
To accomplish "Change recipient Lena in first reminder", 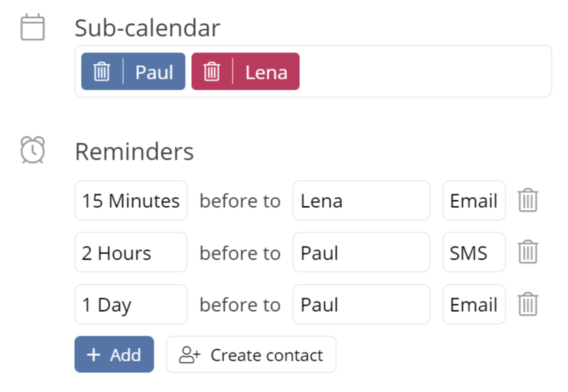I will coord(361,200).
